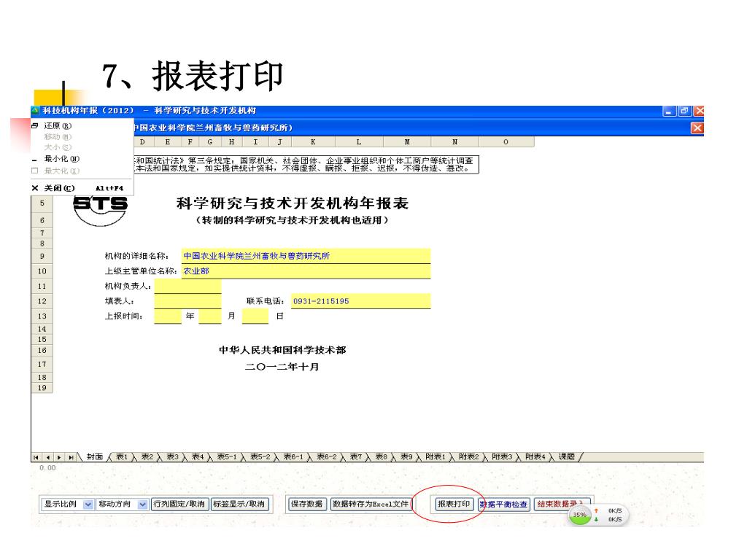Select row header 16
The width and height of the screenshot is (747, 560).
(x=42, y=351)
